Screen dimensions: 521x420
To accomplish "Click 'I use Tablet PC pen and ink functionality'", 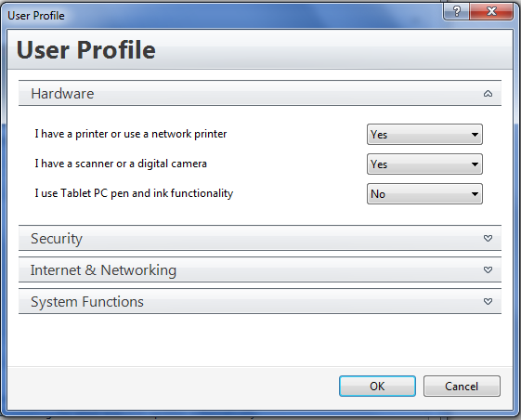I will pyautogui.click(x=134, y=193).
